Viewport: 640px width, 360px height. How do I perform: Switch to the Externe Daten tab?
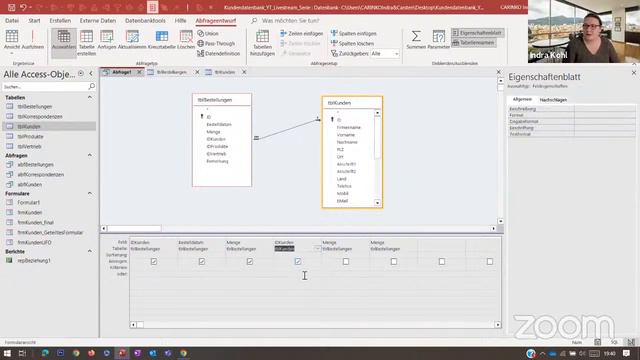[x=98, y=20]
